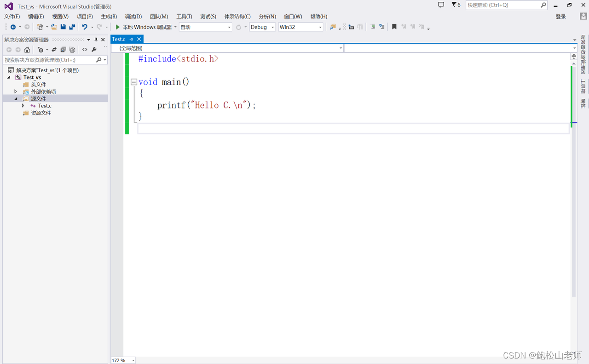Toggle auto-hide pin on Solution Explorer
The width and height of the screenshot is (589, 364).
point(96,40)
